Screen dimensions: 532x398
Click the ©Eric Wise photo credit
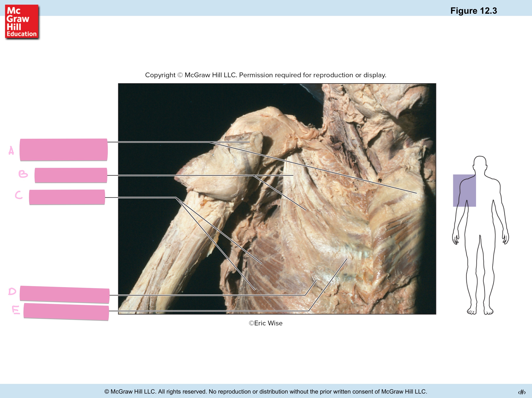point(266,323)
